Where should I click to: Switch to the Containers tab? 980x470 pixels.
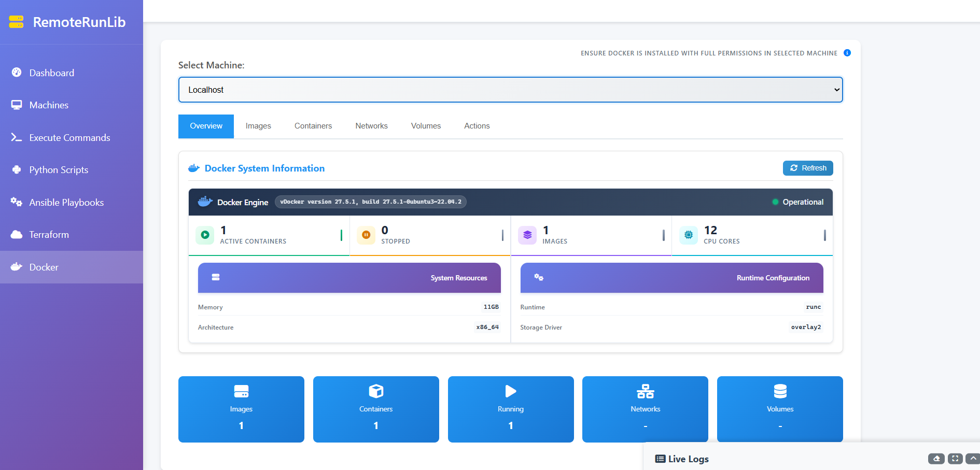pos(313,126)
